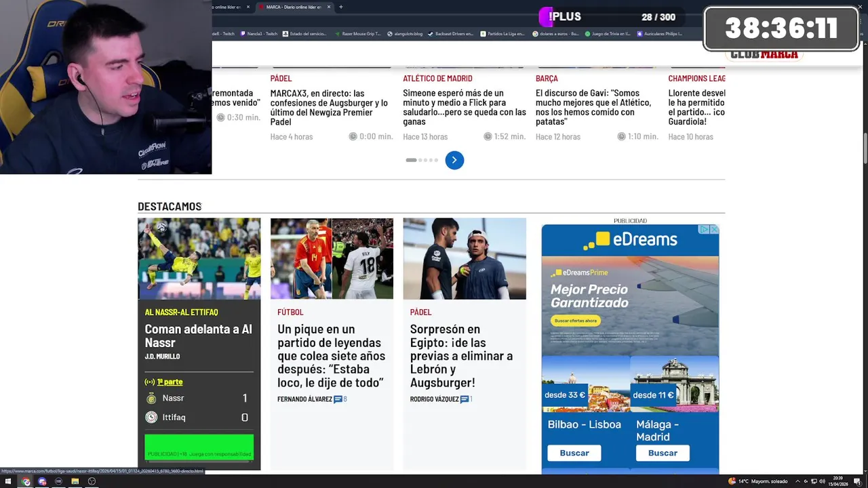Open Al Nassr bicycle kick thumbnail
The height and width of the screenshot is (488, 868).
point(199,258)
